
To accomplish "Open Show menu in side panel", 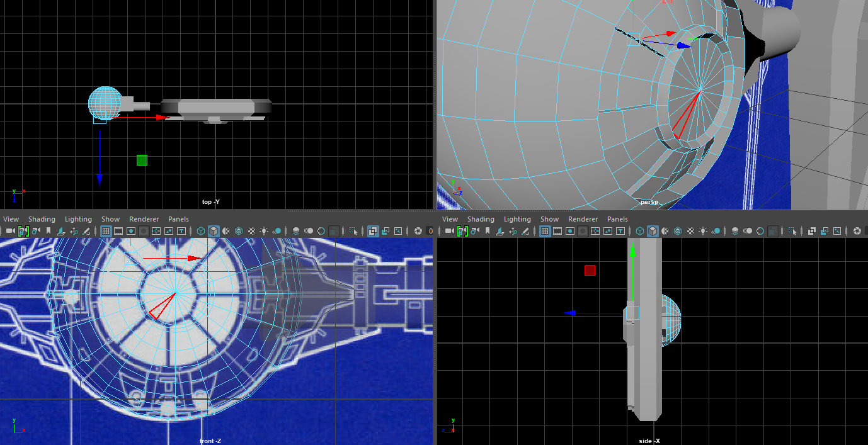I will [x=549, y=219].
